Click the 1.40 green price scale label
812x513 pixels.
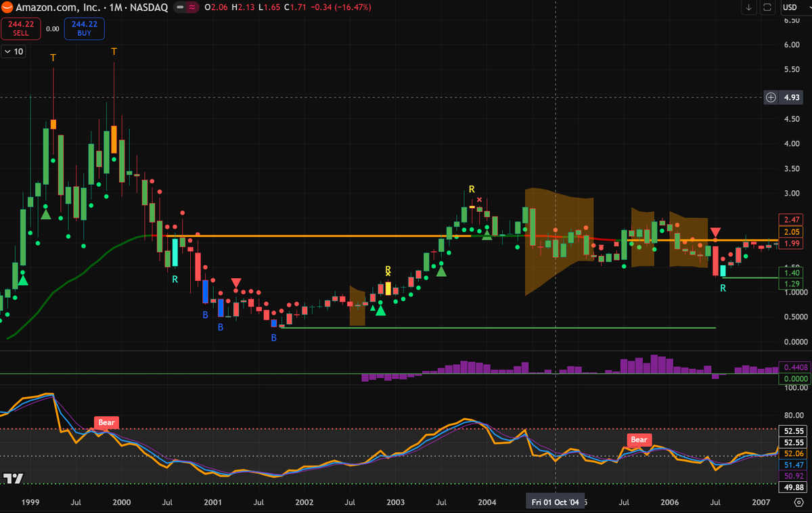pyautogui.click(x=792, y=272)
